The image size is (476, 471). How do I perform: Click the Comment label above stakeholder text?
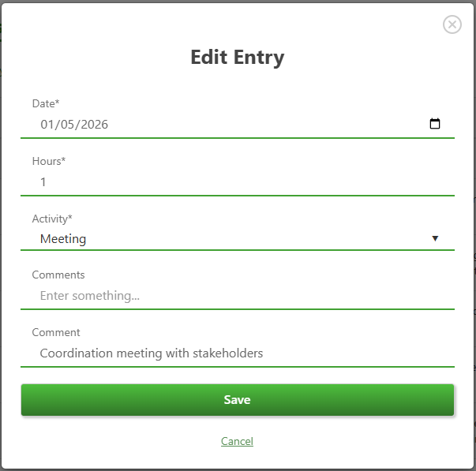tap(56, 333)
